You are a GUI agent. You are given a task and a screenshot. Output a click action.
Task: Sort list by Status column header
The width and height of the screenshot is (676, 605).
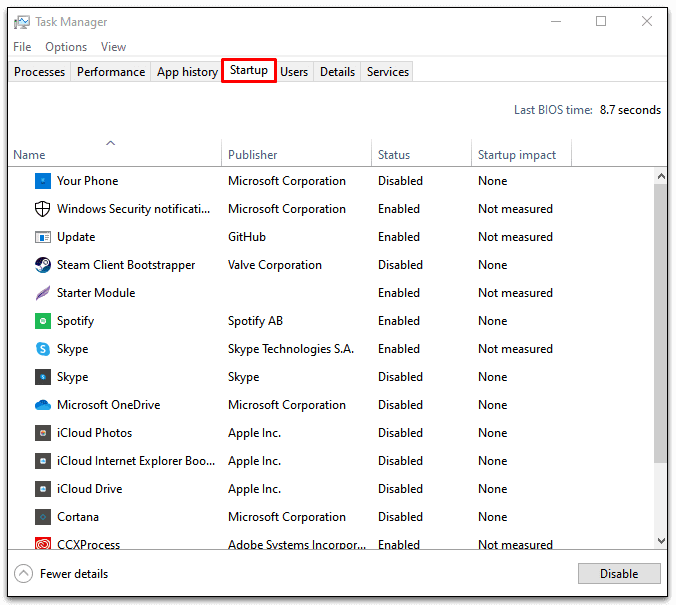[x=394, y=155]
